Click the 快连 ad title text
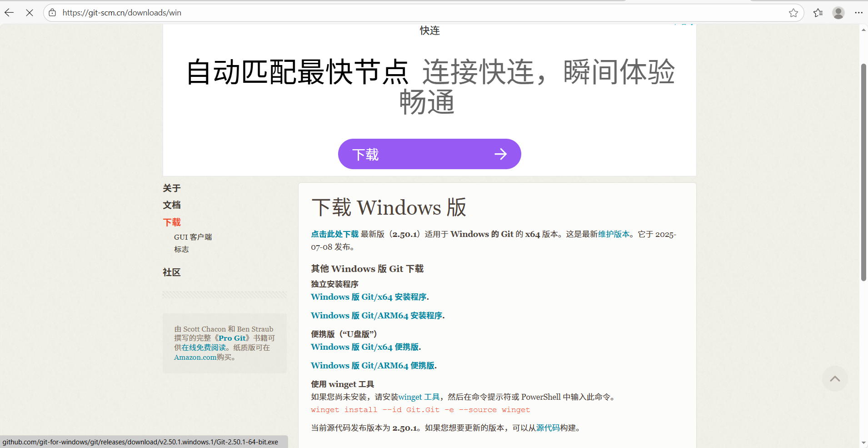868x448 pixels. 430,30
